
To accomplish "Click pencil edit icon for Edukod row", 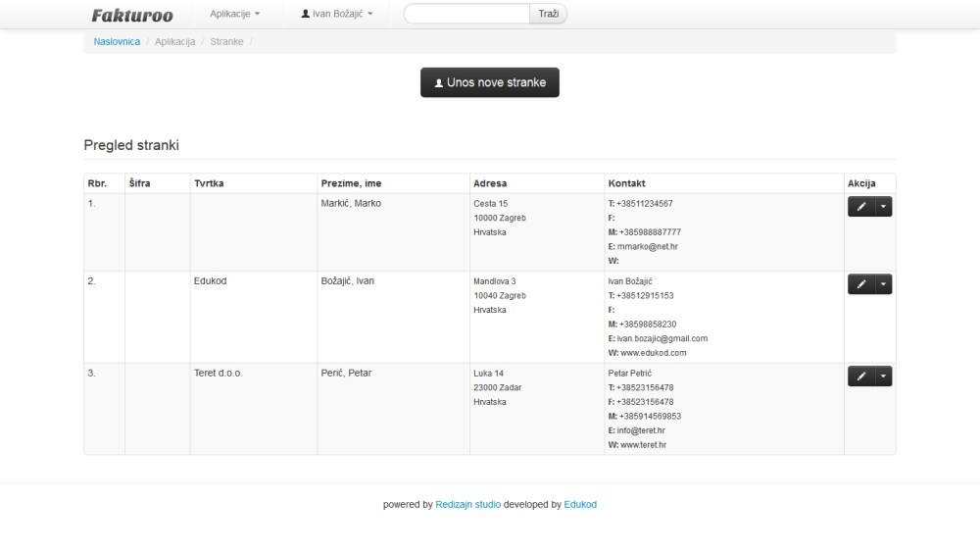I will pos(861,284).
